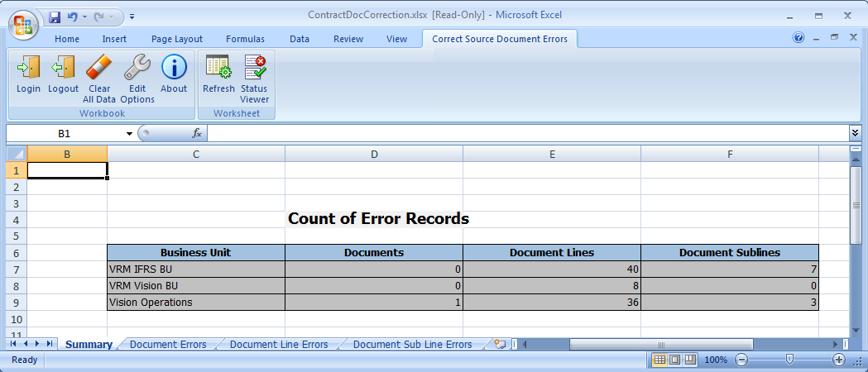The width and height of the screenshot is (868, 372).
Task: Go to next sheet tab arrow
Action: point(37,344)
